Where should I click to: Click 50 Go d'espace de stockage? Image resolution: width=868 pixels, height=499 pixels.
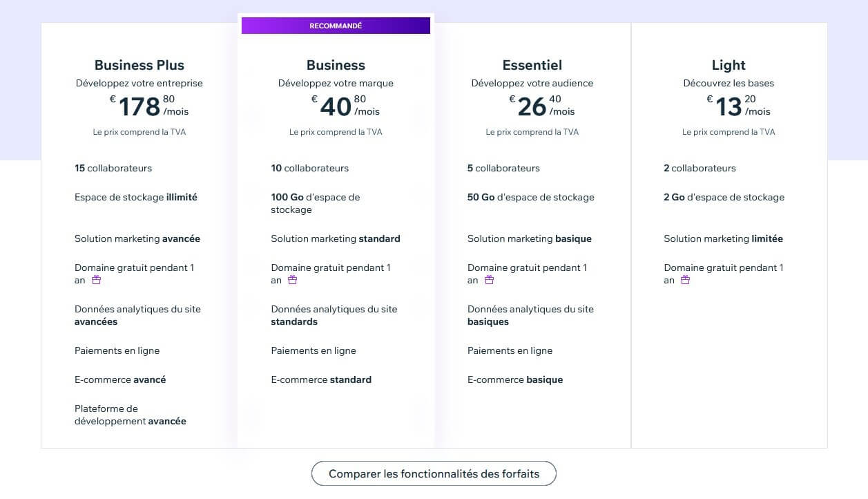(531, 197)
